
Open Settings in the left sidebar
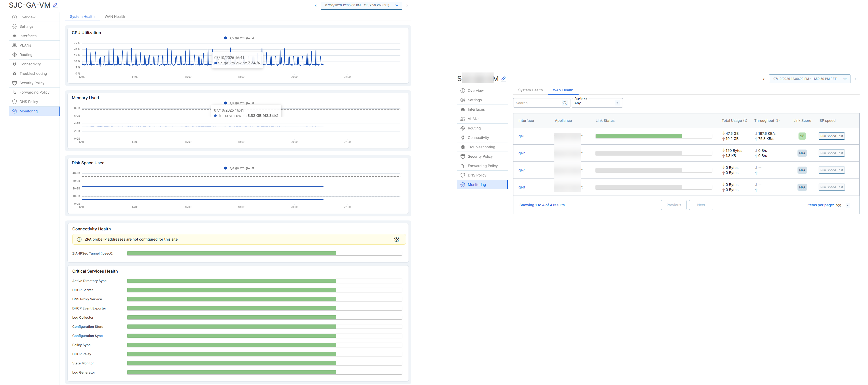[34, 27]
